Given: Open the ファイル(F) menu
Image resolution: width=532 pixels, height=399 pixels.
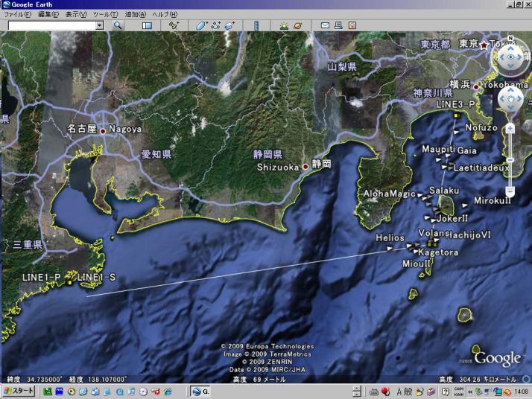Looking at the screenshot, I should (17, 14).
